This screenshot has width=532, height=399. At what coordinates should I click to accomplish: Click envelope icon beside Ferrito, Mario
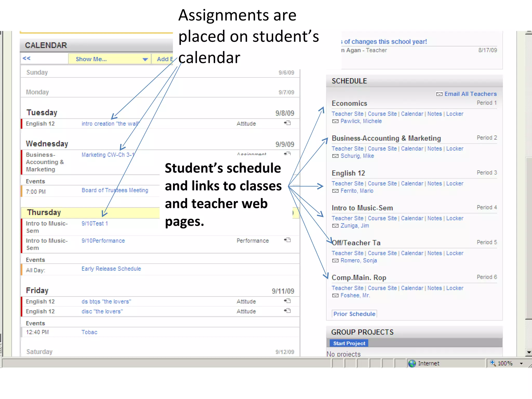tap(335, 191)
